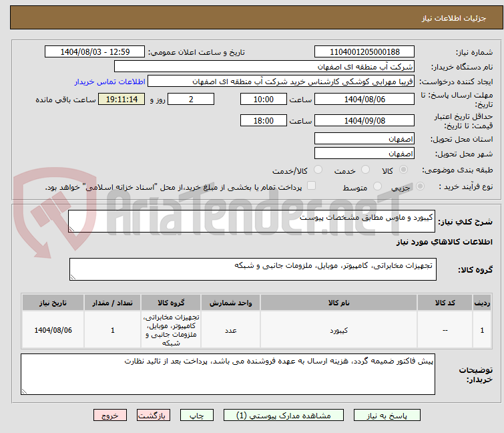Click the remaining days field showing 2

(x=191, y=99)
